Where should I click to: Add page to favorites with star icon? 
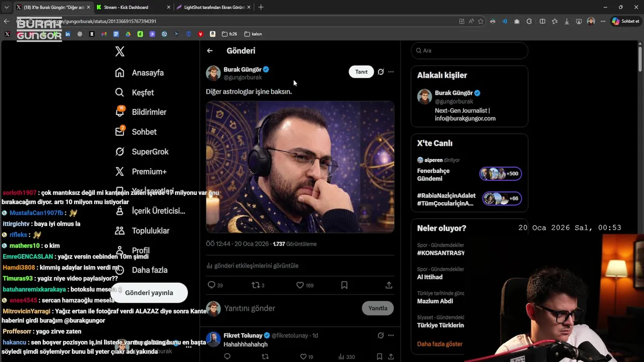coord(480,21)
